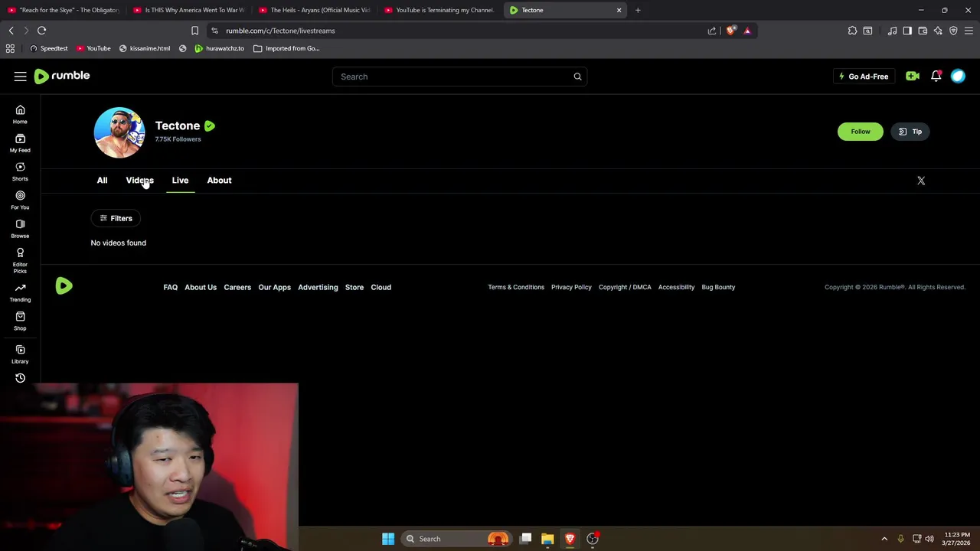Viewport: 980px width, 551px height.
Task: Click the Tectone channel avatar
Action: pos(119,132)
